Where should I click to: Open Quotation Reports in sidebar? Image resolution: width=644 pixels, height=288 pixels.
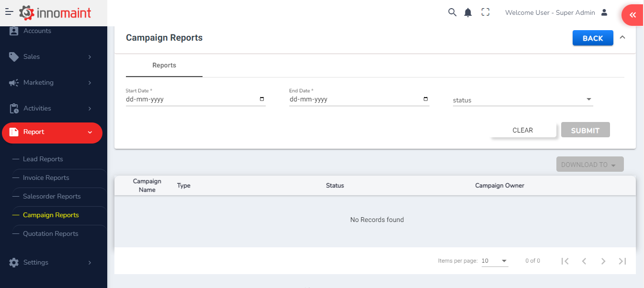tap(50, 233)
